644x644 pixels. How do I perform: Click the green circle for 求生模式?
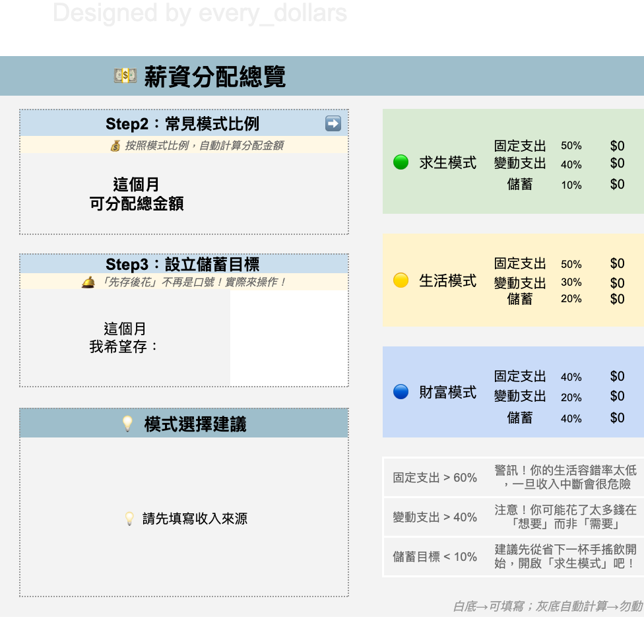(x=400, y=162)
